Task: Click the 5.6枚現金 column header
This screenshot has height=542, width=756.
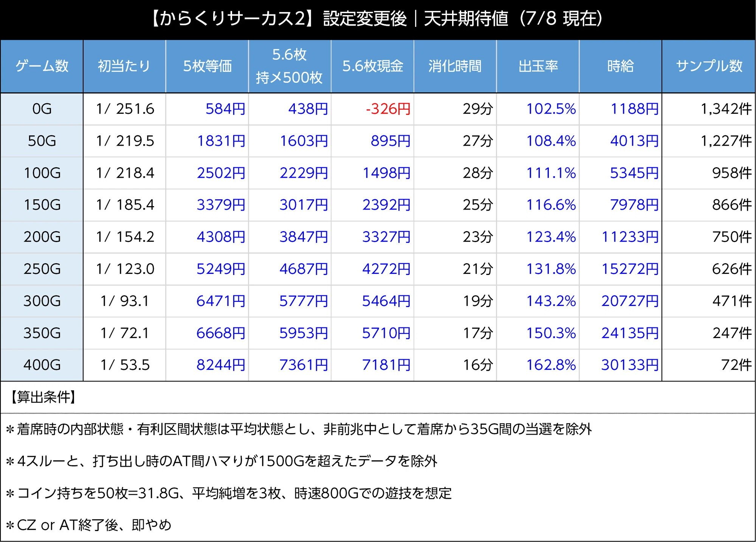Action: click(x=372, y=66)
